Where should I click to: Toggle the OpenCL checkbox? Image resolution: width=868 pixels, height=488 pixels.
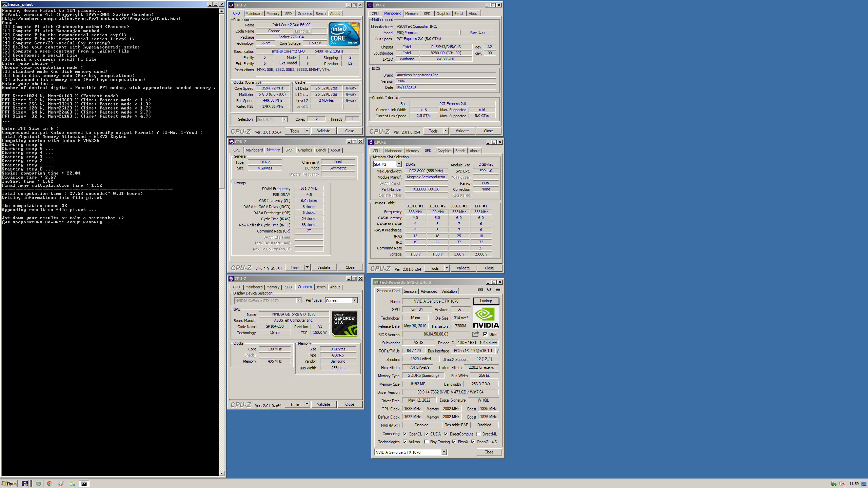click(x=405, y=434)
